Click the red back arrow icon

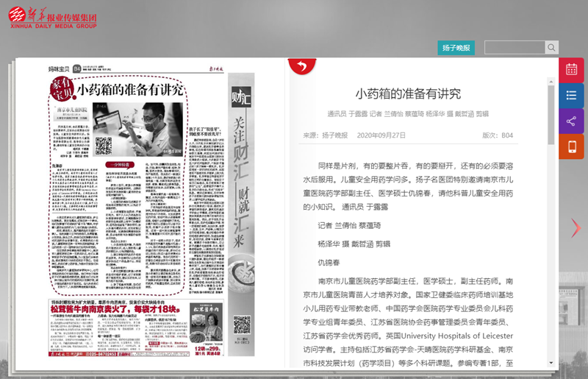coord(302,66)
